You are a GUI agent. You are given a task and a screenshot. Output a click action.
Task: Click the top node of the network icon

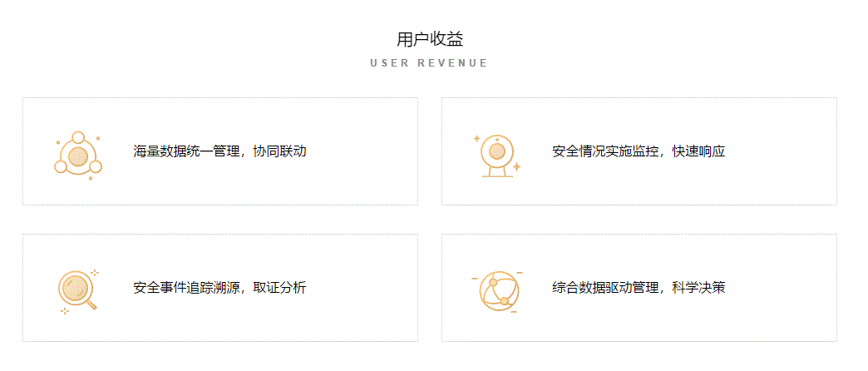coord(78,136)
